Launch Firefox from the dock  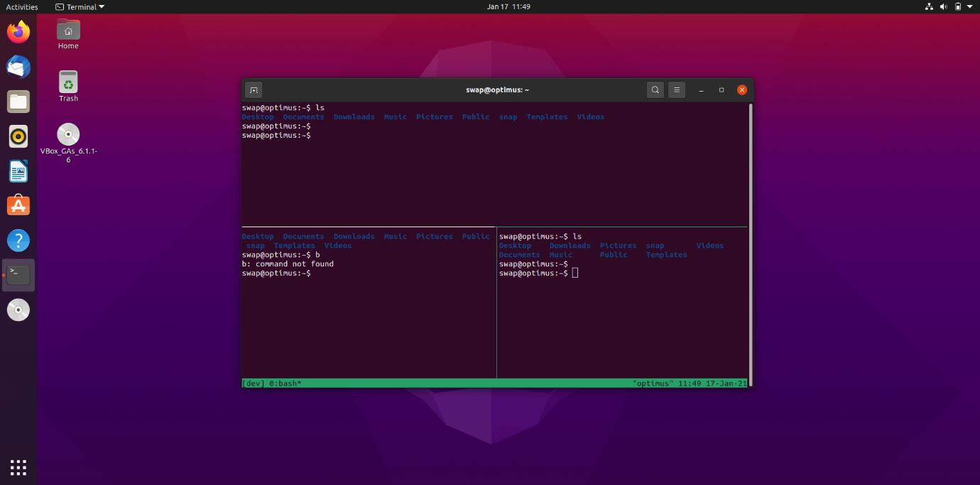(x=18, y=32)
